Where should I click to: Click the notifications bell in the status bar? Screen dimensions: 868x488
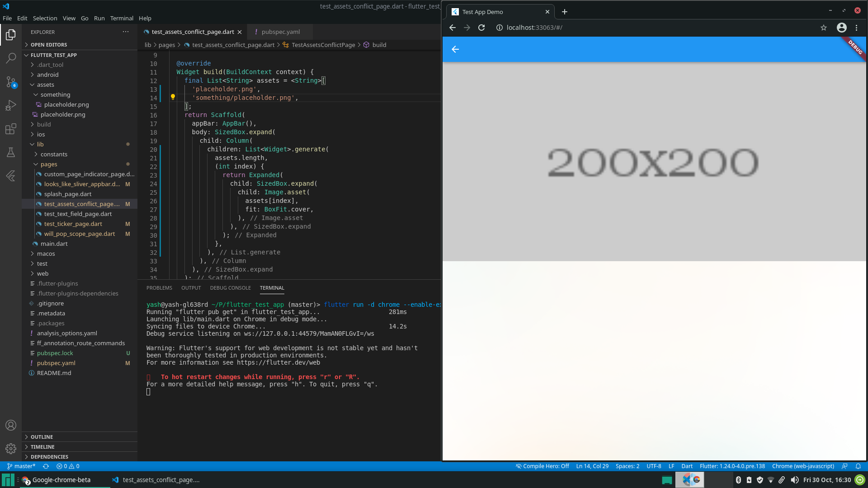859,466
